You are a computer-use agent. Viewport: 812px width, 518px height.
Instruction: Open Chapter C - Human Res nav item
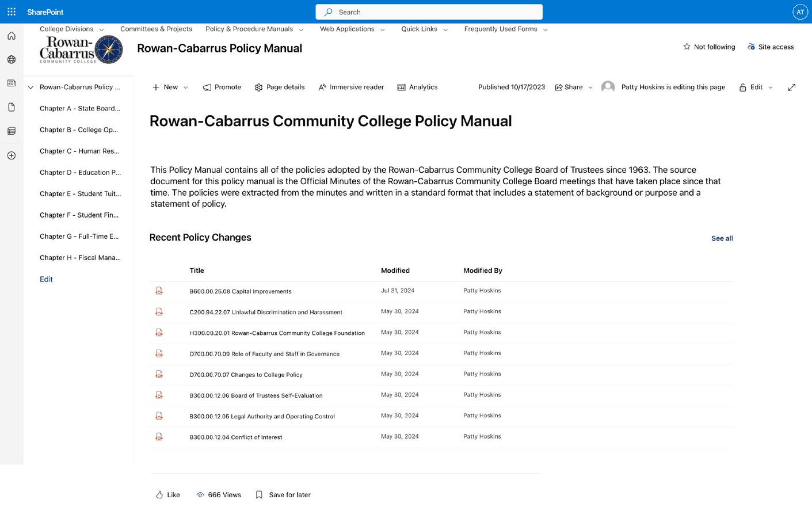(79, 151)
